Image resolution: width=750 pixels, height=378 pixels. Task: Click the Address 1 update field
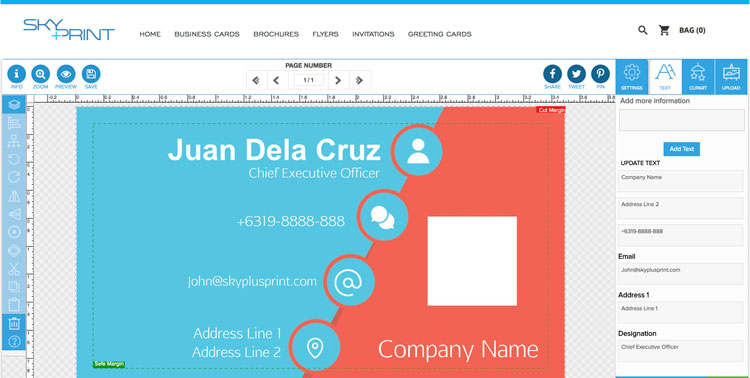(x=681, y=312)
